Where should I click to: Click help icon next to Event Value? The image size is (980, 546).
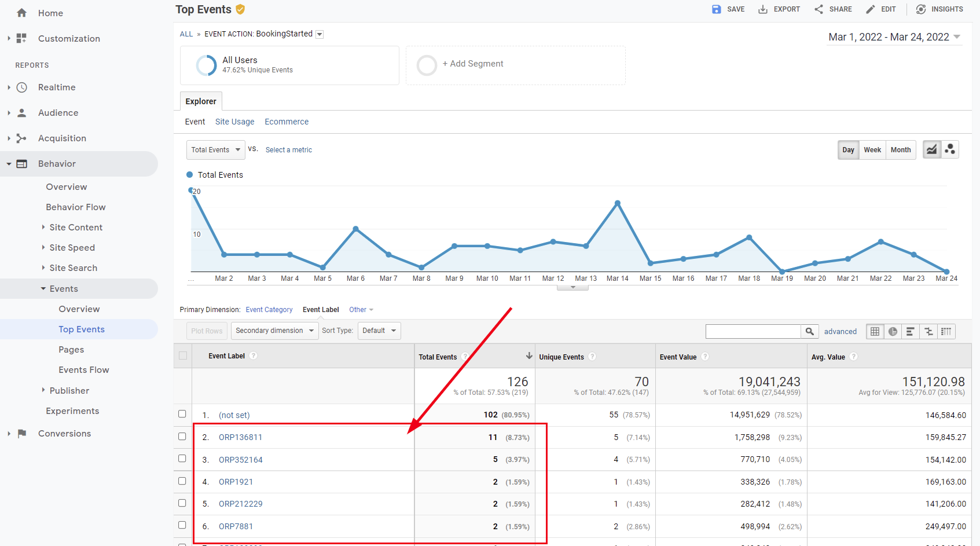pos(705,357)
